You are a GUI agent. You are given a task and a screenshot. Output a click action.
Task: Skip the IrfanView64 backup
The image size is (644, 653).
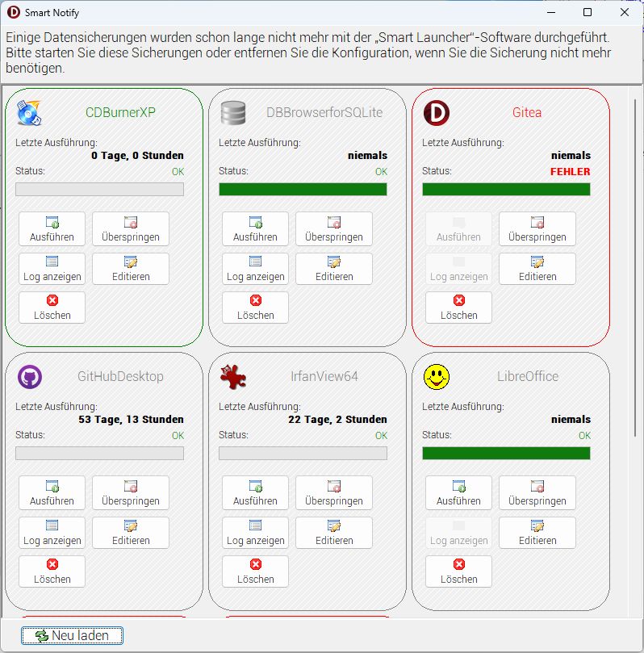coord(334,492)
